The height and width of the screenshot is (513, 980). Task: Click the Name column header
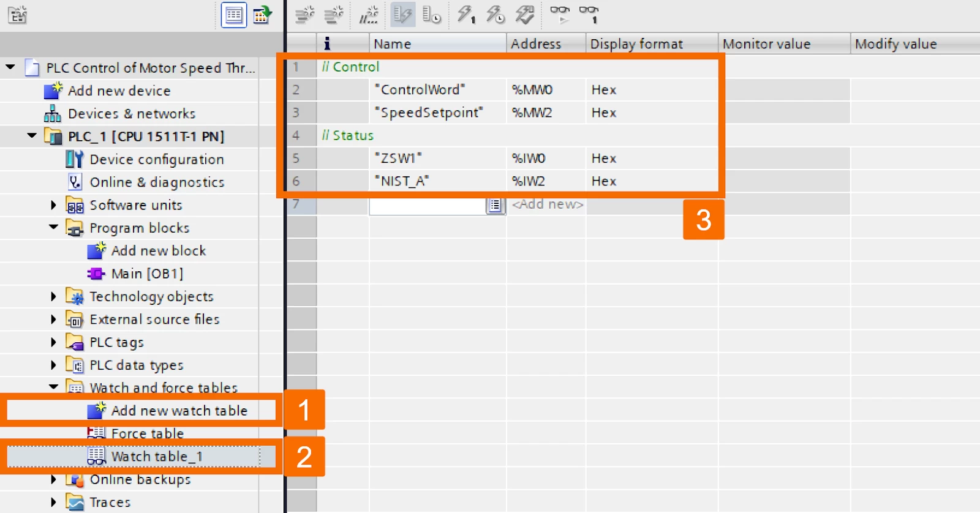click(438, 43)
